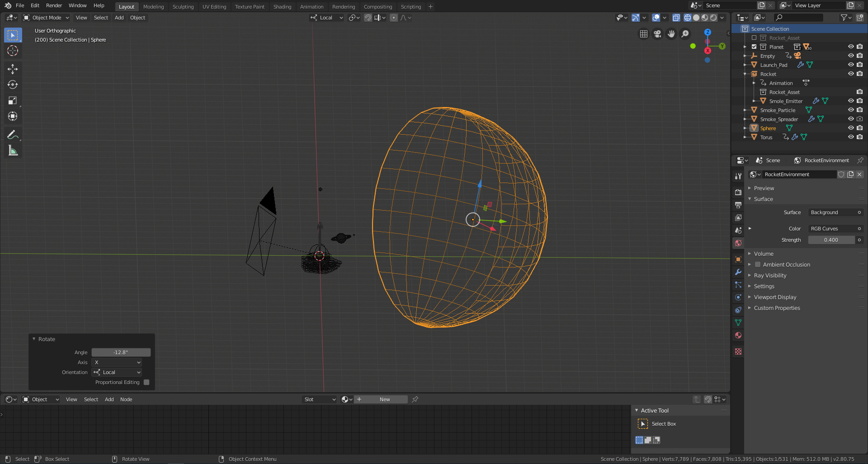Open the Object Mode dropdown
The width and height of the screenshot is (868, 464).
(x=46, y=18)
